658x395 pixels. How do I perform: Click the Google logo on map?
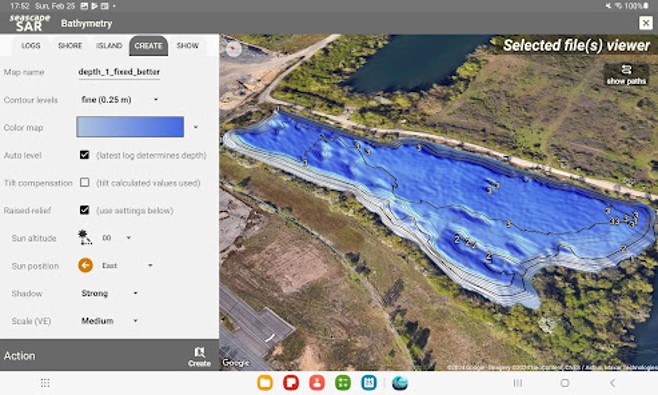click(235, 363)
